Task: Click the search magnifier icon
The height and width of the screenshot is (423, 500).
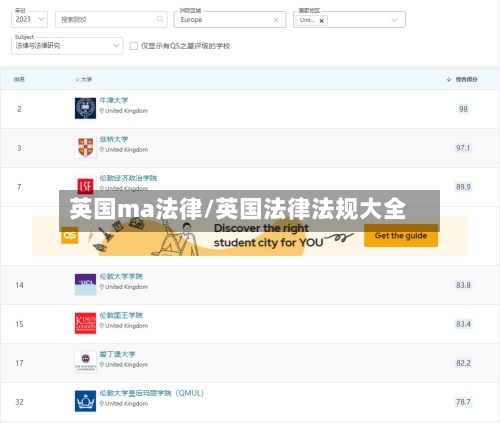Action: coord(160,19)
